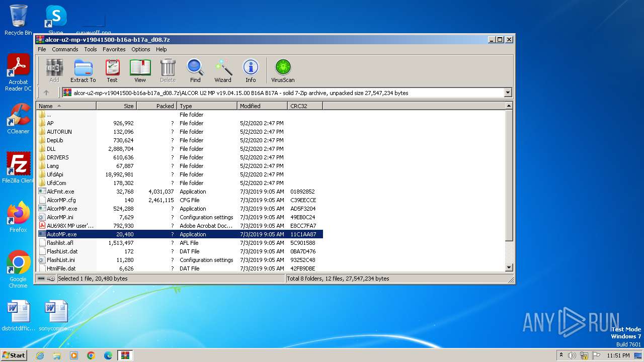This screenshot has width=644, height=362.
Task: Select AlcFmt.exe file
Action: (180, 192)
